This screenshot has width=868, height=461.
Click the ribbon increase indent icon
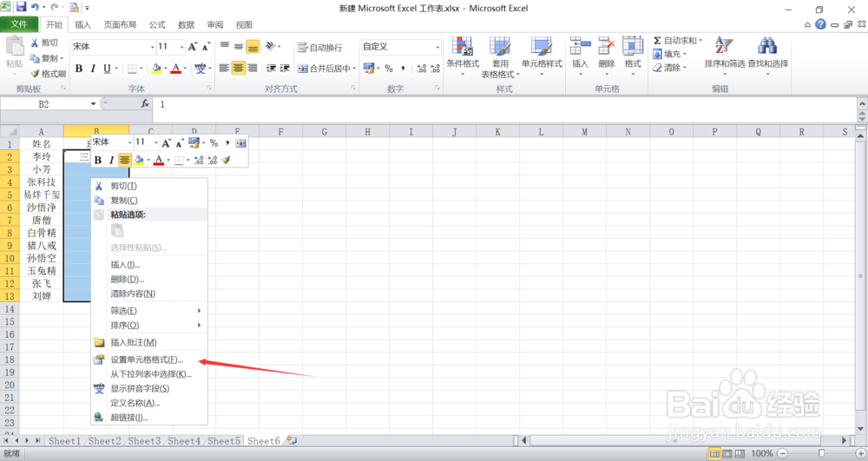tap(285, 68)
